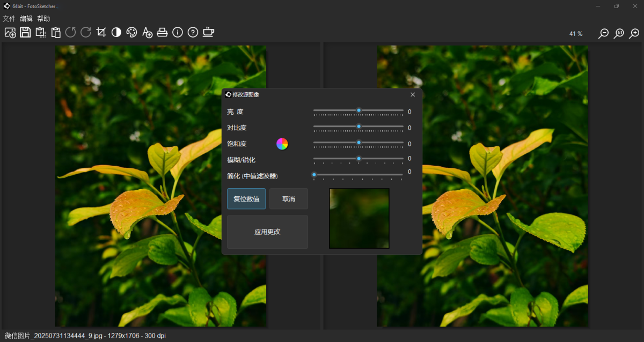Click the color wheel beside 饱和度
Image resolution: width=644 pixels, height=342 pixels.
click(282, 144)
